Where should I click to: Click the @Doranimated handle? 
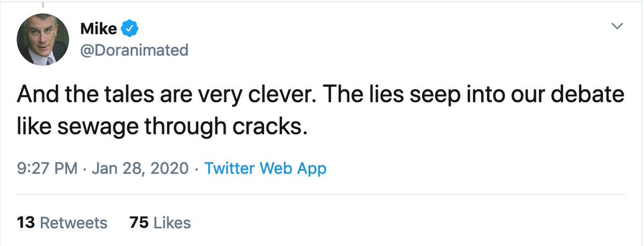[x=134, y=50]
